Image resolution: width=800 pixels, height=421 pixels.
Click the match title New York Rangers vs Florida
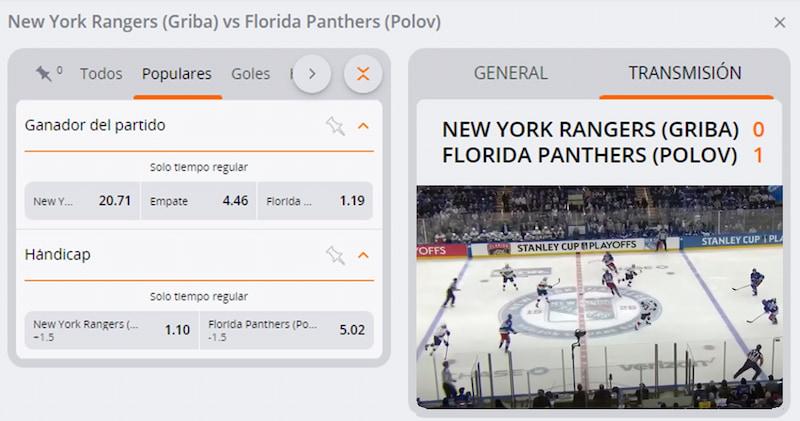point(224,22)
